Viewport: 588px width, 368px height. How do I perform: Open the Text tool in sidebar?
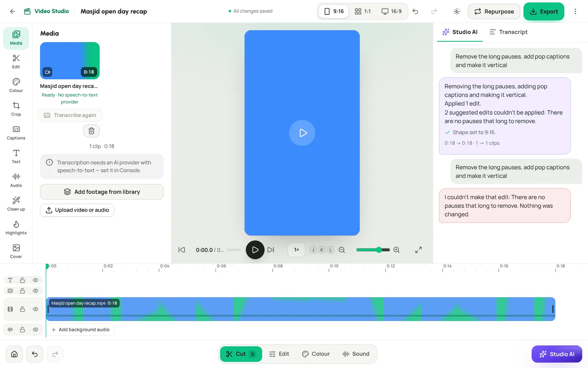point(16,157)
